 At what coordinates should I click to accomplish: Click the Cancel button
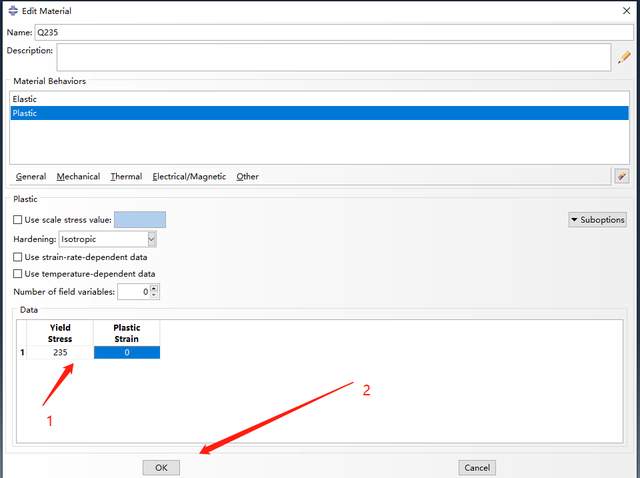coord(477,468)
